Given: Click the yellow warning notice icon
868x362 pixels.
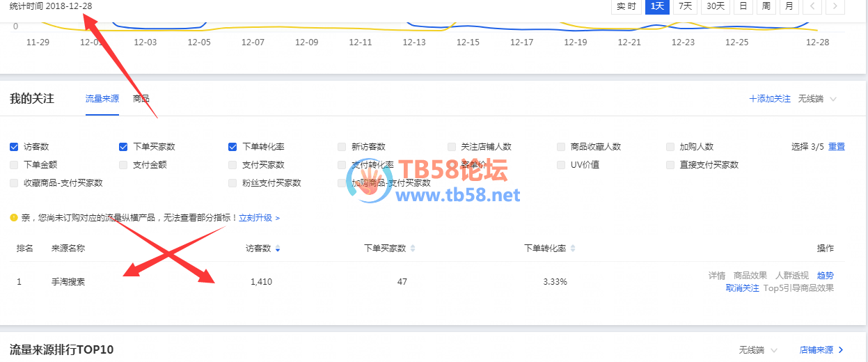Looking at the screenshot, I should click(x=13, y=218).
